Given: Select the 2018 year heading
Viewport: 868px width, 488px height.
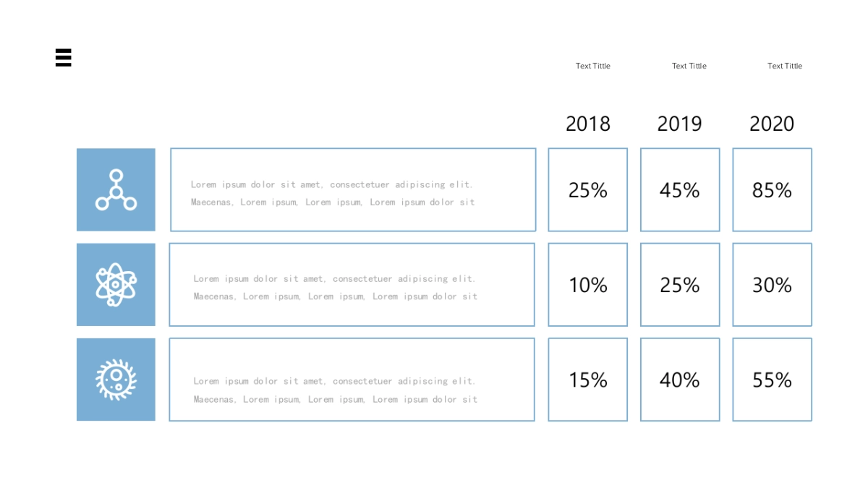Looking at the screenshot, I should 588,124.
